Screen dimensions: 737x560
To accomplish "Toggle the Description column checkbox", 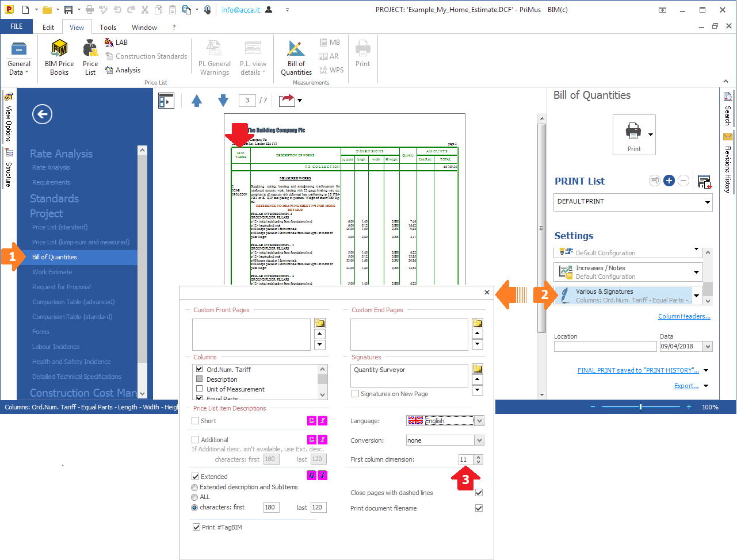I will click(199, 379).
